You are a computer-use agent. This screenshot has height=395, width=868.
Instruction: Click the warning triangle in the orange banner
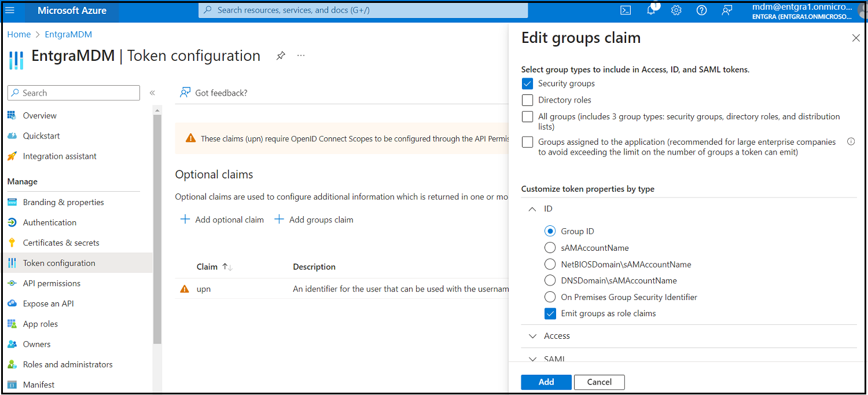pos(190,138)
